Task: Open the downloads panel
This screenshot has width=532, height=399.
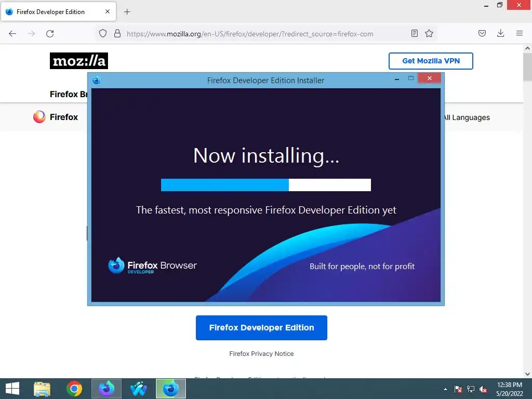Action: tap(500, 33)
